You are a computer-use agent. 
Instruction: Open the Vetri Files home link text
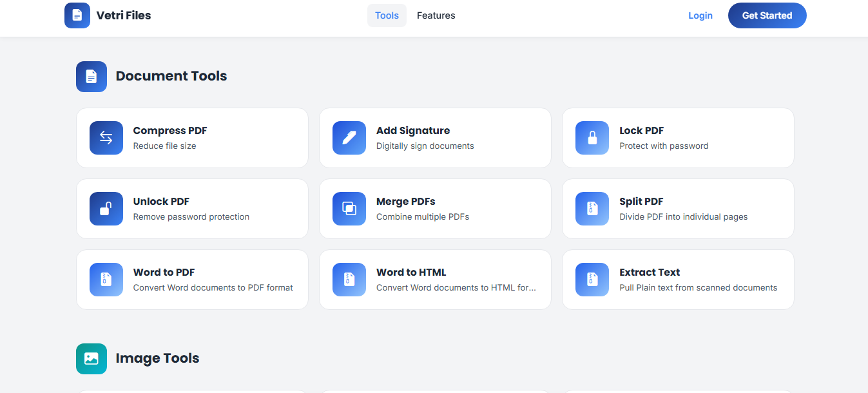(124, 15)
